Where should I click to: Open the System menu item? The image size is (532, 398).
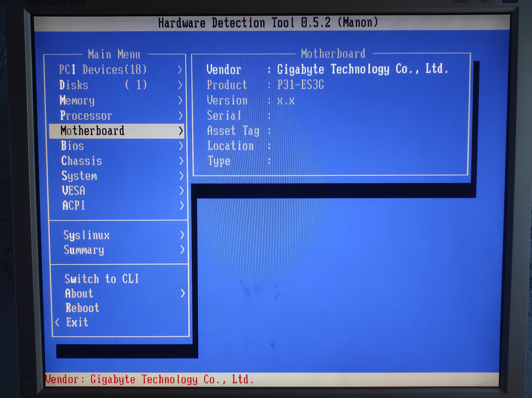(x=79, y=176)
